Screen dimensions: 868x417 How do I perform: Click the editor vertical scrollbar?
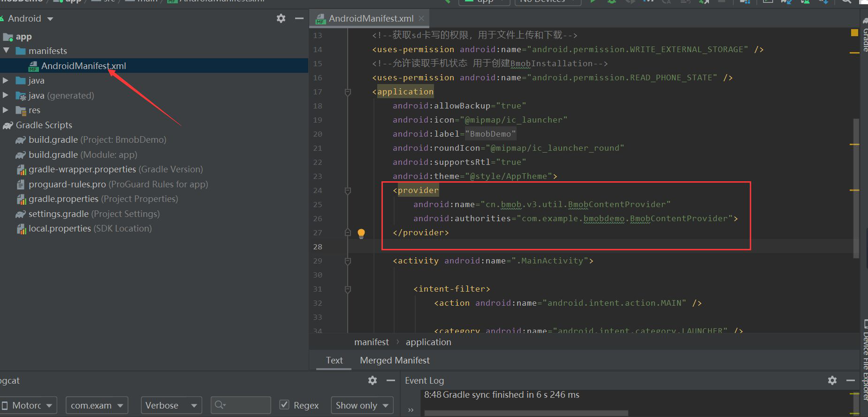point(856,188)
